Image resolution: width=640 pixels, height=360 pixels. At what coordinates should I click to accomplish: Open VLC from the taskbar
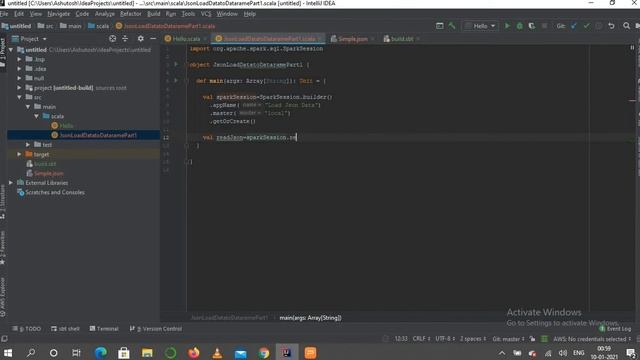coord(217,352)
